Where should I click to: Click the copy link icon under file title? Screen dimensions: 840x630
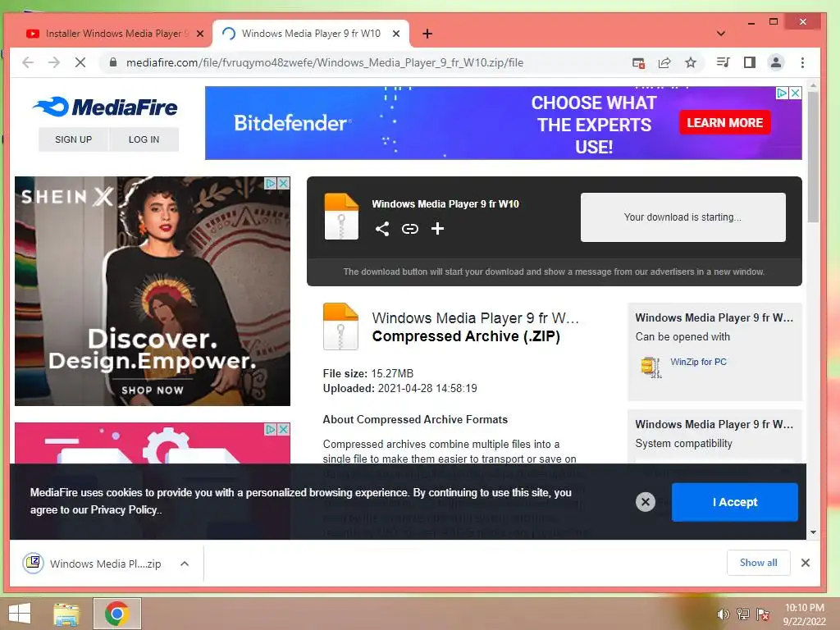pyautogui.click(x=410, y=230)
